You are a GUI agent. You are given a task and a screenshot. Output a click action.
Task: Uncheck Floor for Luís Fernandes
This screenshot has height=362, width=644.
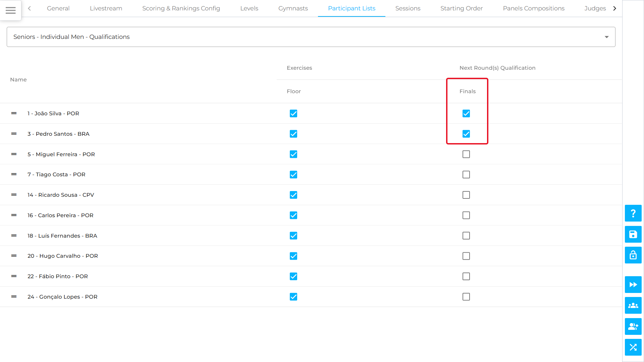pos(293,236)
